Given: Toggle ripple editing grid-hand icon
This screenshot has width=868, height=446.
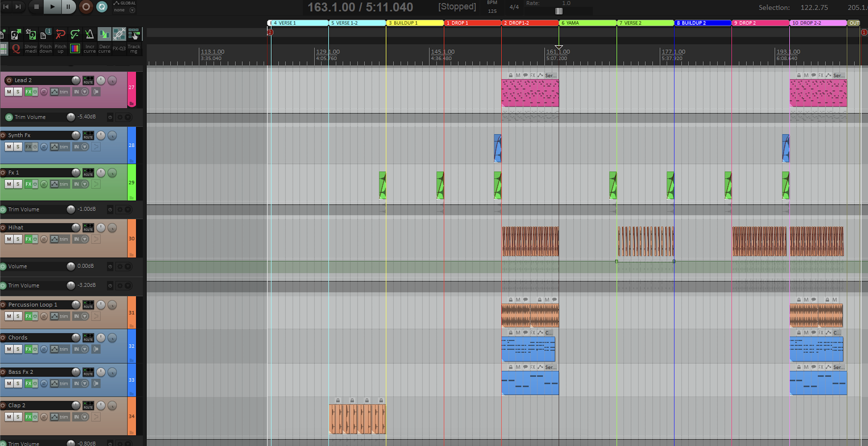Looking at the screenshot, I should 134,34.
